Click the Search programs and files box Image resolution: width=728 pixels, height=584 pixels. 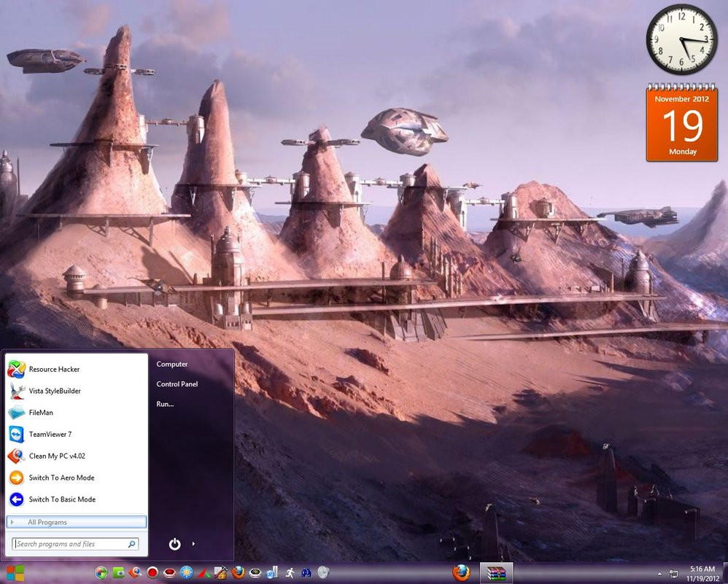click(74, 544)
